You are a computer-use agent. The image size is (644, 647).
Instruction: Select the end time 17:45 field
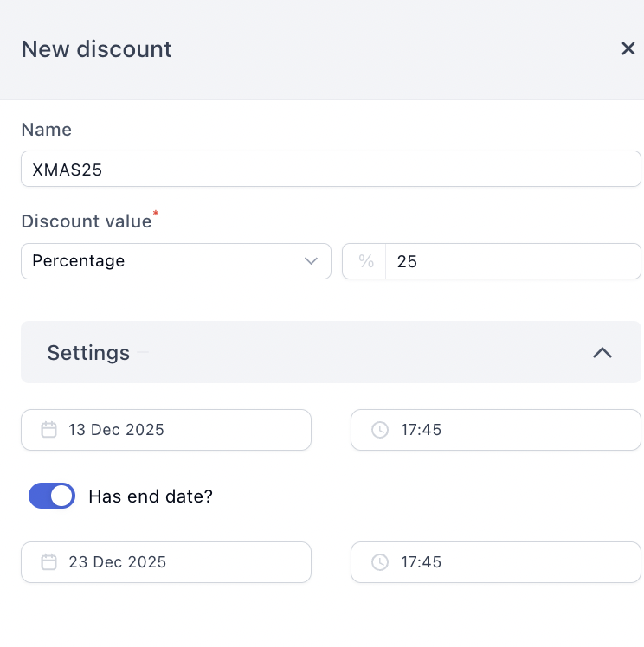point(496,562)
